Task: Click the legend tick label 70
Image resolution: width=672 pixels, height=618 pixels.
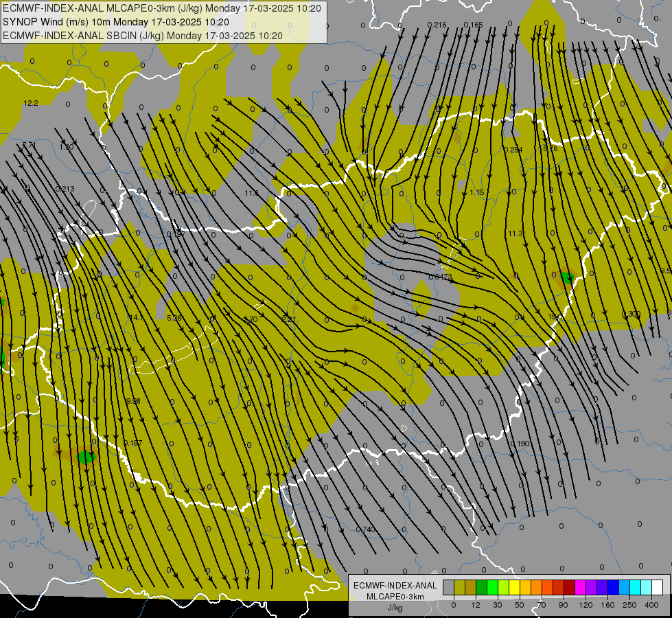Action: point(542,605)
